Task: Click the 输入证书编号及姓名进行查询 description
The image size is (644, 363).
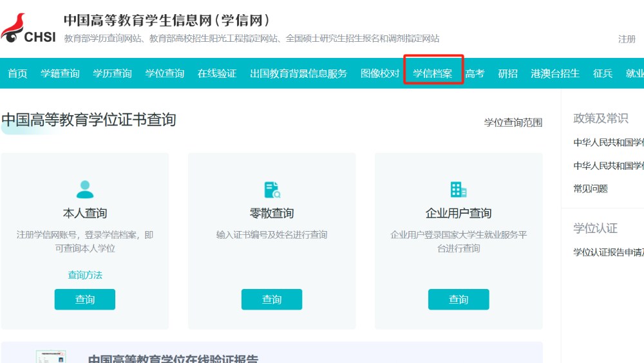Action: (272, 235)
